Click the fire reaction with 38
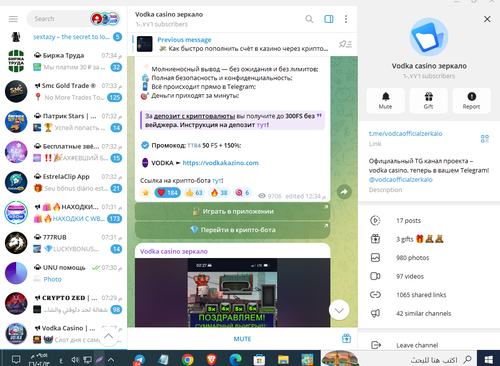Image resolution: width=500 pixels, height=366 pixels. pos(219,192)
